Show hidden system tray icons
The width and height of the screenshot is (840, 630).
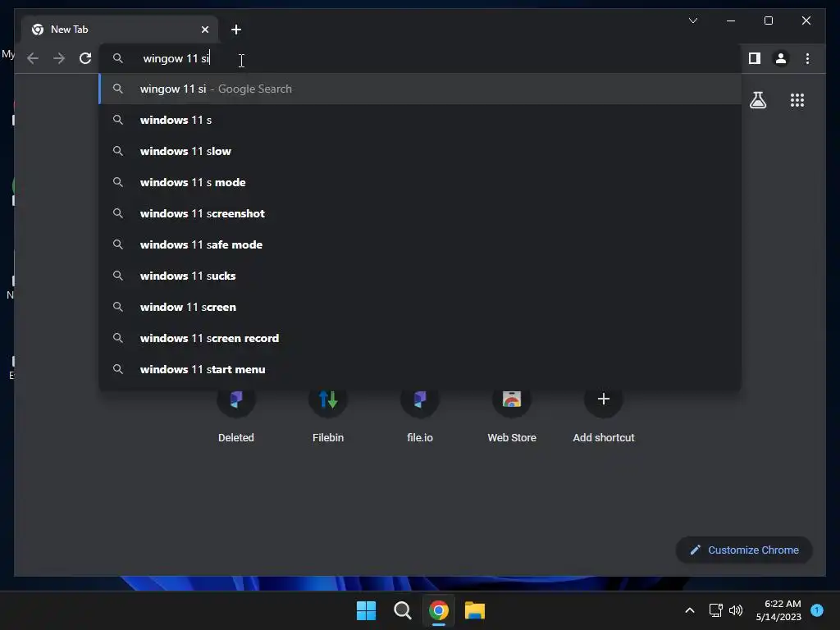pos(690,610)
